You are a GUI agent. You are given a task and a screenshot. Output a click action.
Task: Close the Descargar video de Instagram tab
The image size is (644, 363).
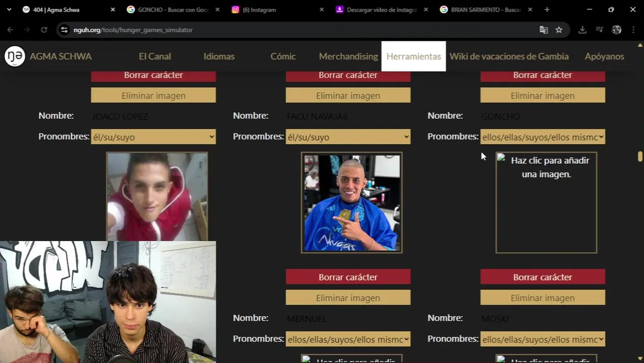(x=426, y=10)
